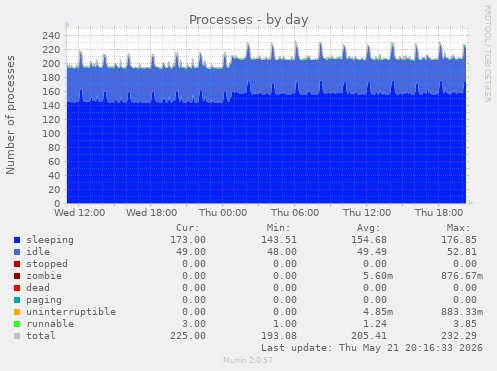Viewport: 497px width, 371px height.
Task: Click the 'Min:' column header
Action: [278, 228]
